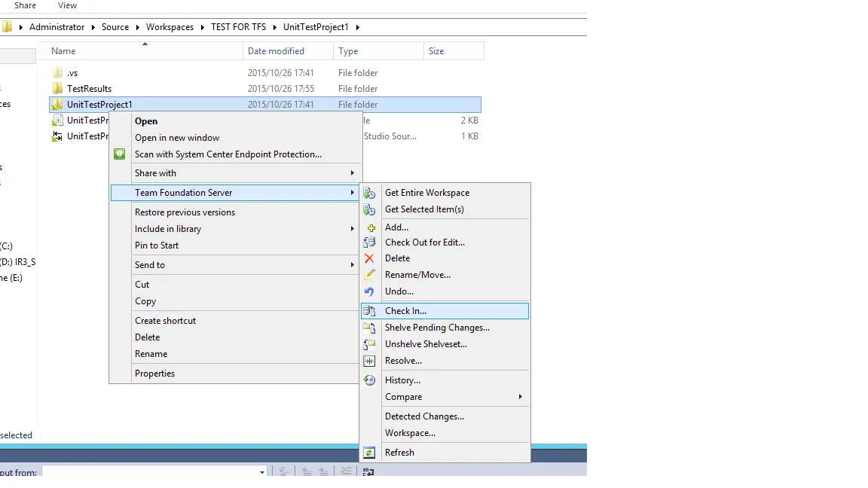
Task: Click the Get Entire Workspace icon
Action: 369,193
